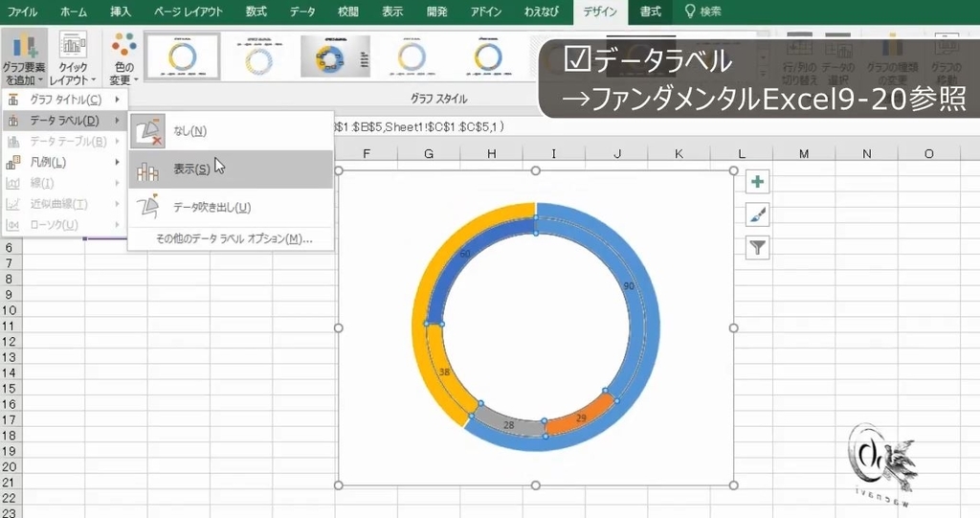Choose なし to remove data labels
This screenshot has width=980, height=518.
(x=232, y=131)
